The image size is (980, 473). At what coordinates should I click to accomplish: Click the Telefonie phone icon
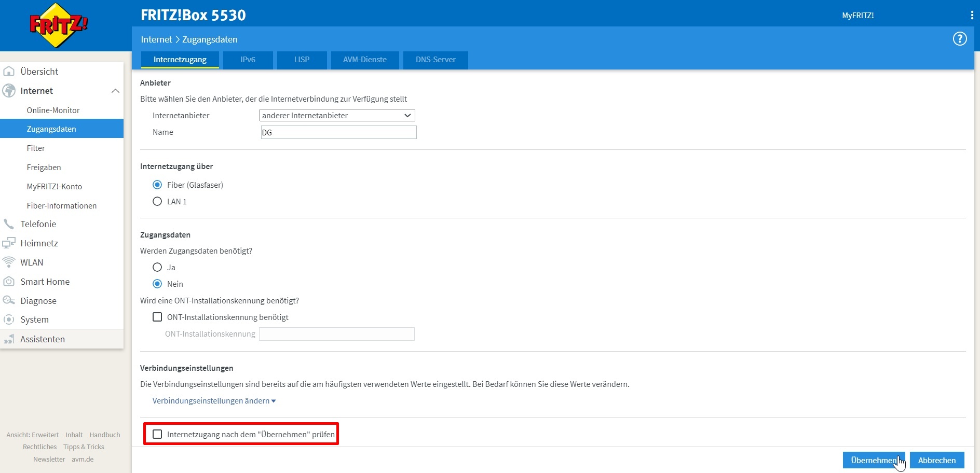click(x=9, y=224)
